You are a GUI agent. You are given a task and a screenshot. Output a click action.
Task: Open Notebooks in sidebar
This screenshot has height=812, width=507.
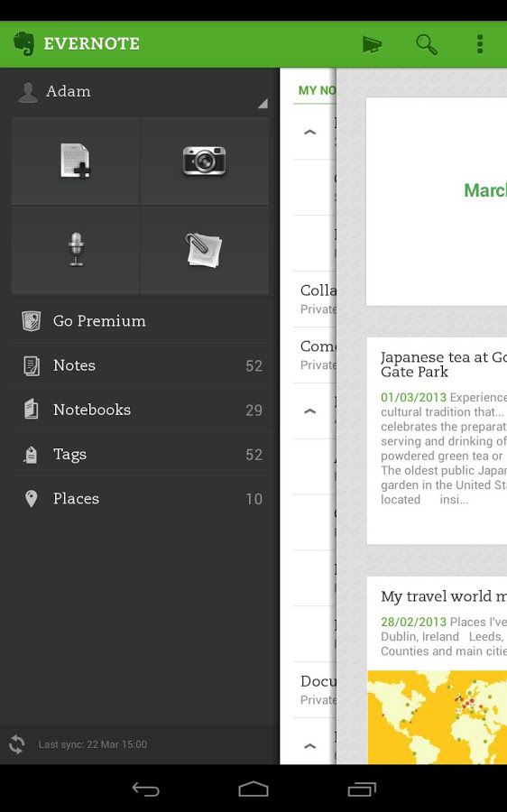(x=140, y=410)
